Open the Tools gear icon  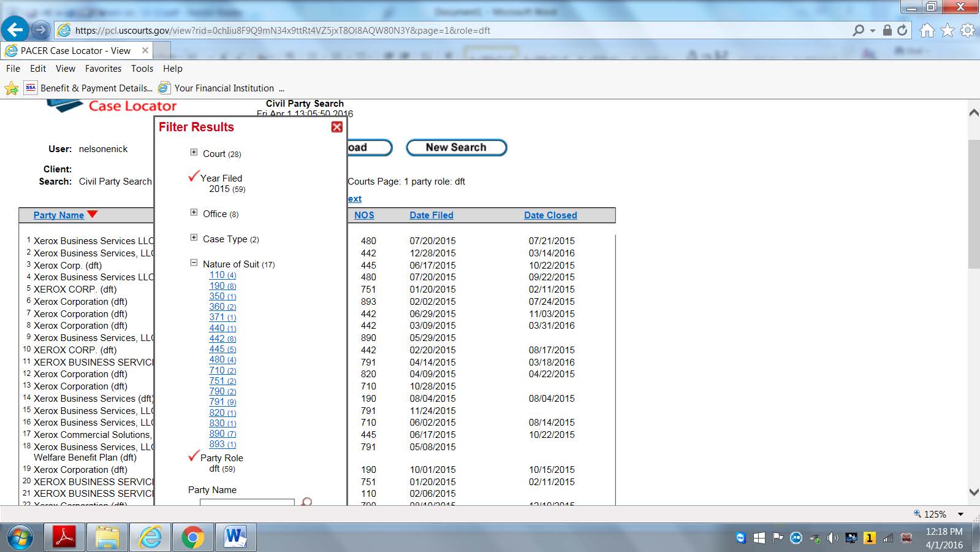(968, 30)
